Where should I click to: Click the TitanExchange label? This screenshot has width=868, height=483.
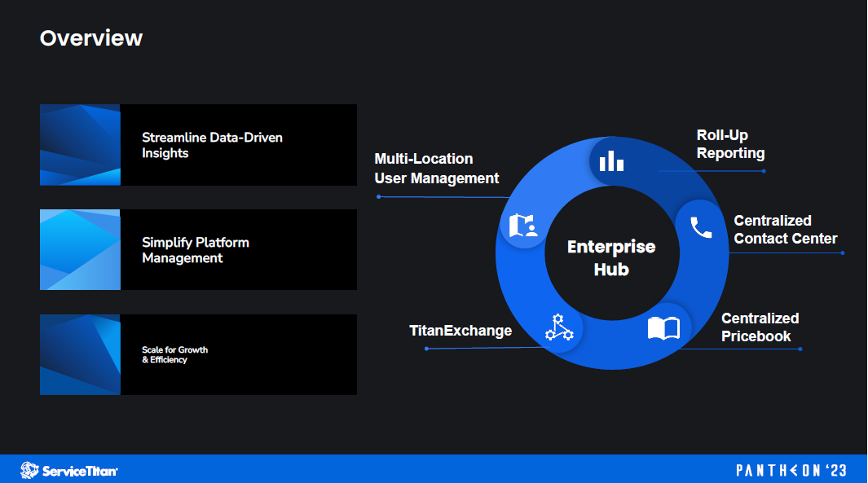coord(460,331)
